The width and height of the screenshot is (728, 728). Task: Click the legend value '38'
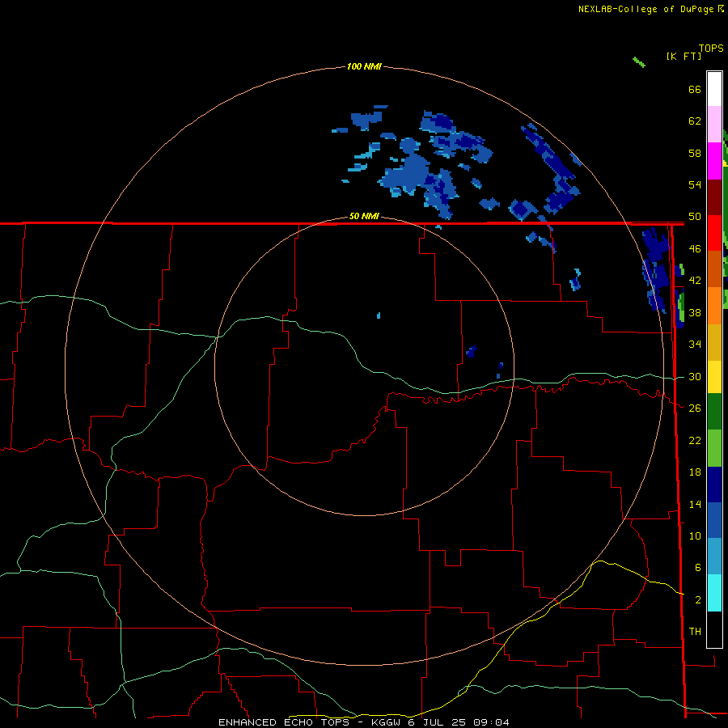point(695,313)
